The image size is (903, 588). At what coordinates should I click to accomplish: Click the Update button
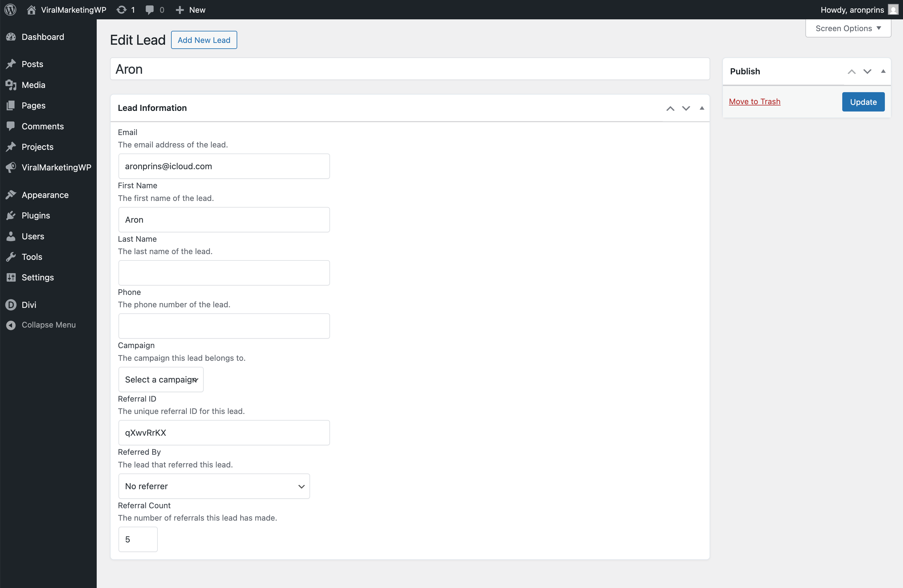[x=863, y=102]
